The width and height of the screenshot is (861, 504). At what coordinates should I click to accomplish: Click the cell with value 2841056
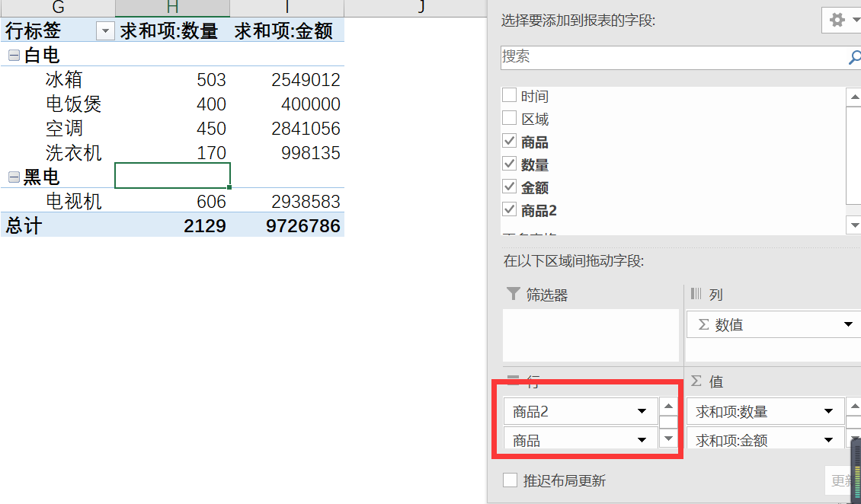[287, 129]
